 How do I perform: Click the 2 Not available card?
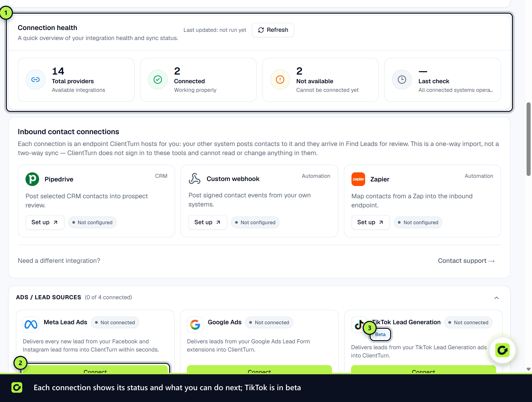tap(321, 80)
